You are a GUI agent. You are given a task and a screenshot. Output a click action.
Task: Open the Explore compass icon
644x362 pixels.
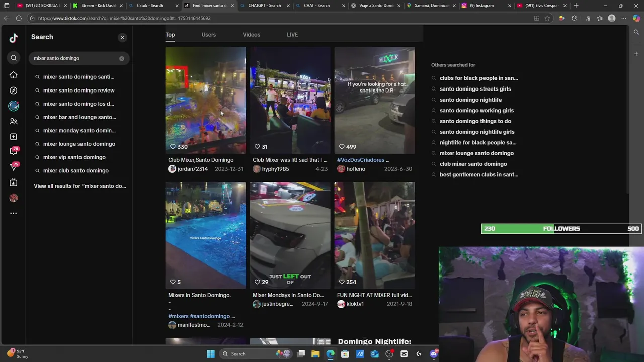pyautogui.click(x=14, y=90)
